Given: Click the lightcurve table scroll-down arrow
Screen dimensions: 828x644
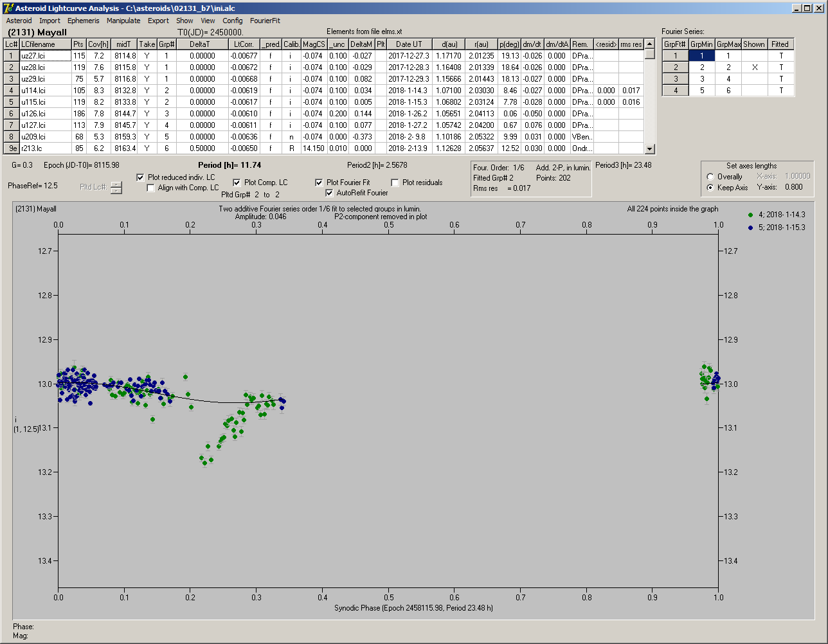Looking at the screenshot, I should (650, 149).
